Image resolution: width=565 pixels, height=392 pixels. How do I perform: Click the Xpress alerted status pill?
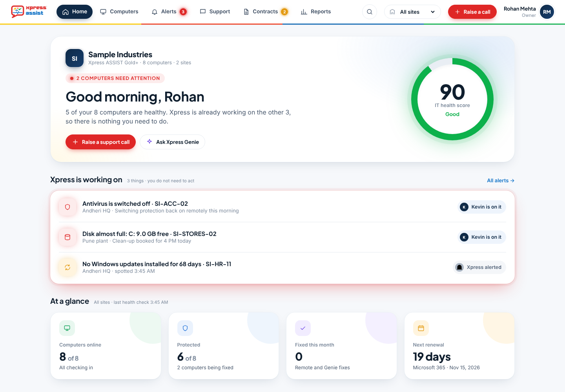[479, 267]
